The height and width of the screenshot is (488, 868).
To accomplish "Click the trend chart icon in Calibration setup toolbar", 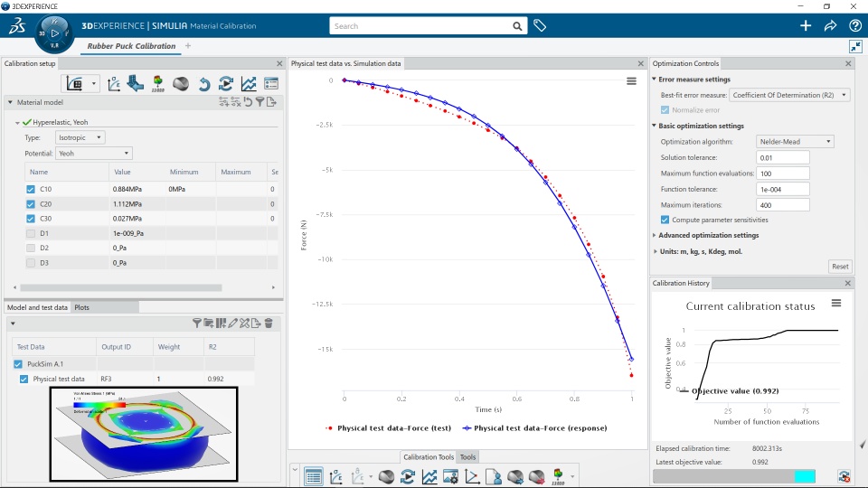I will (x=249, y=83).
